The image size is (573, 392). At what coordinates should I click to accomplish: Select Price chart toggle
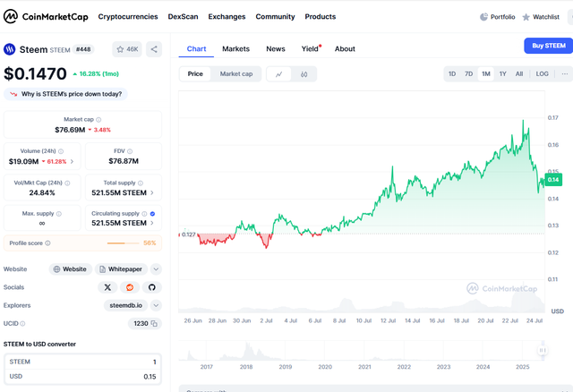coord(195,74)
